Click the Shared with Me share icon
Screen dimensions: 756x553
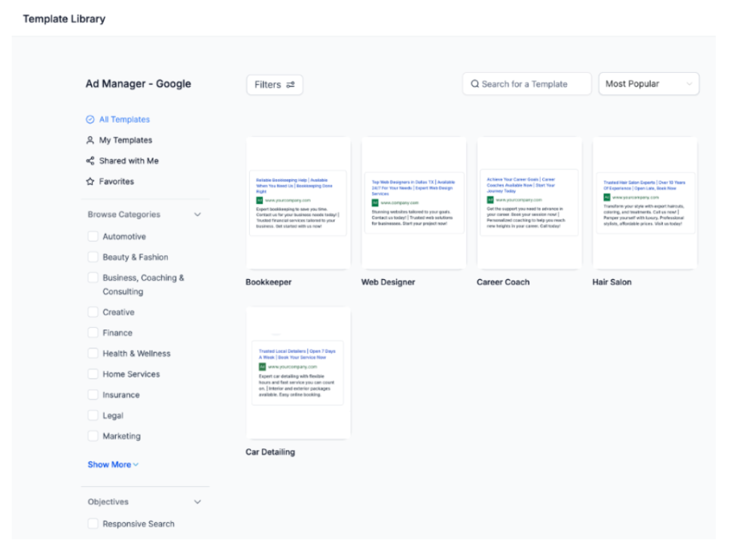click(90, 161)
